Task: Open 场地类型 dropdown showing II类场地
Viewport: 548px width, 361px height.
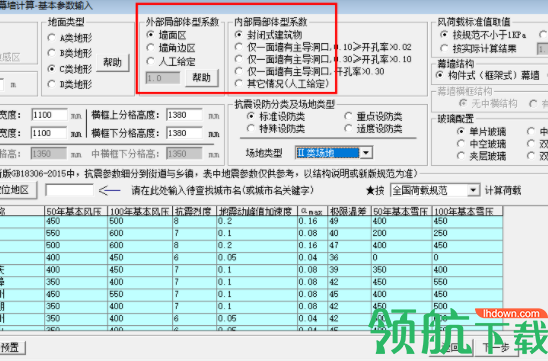Action: pyautogui.click(x=366, y=153)
